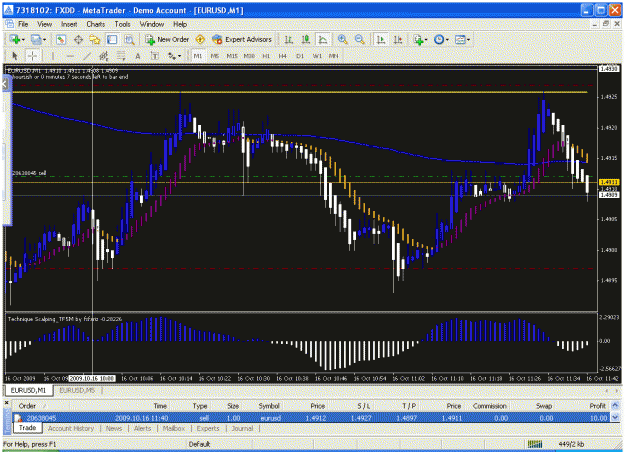Switch to line chart display icon
Viewport: 625px width, 452px height.
[323, 39]
